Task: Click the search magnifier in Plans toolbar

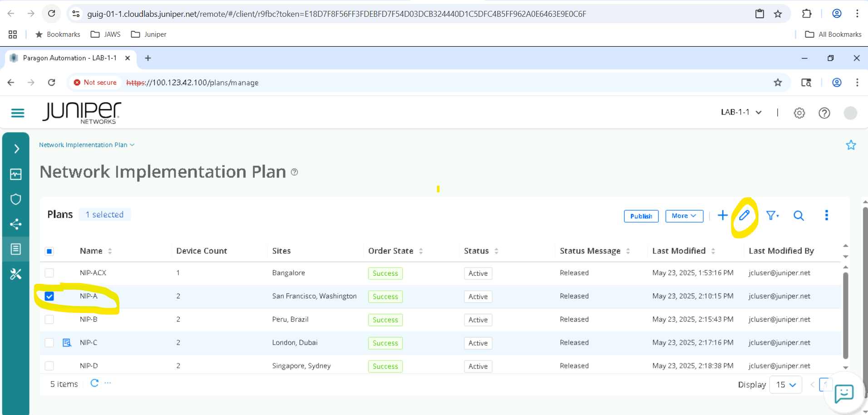Action: (x=799, y=215)
